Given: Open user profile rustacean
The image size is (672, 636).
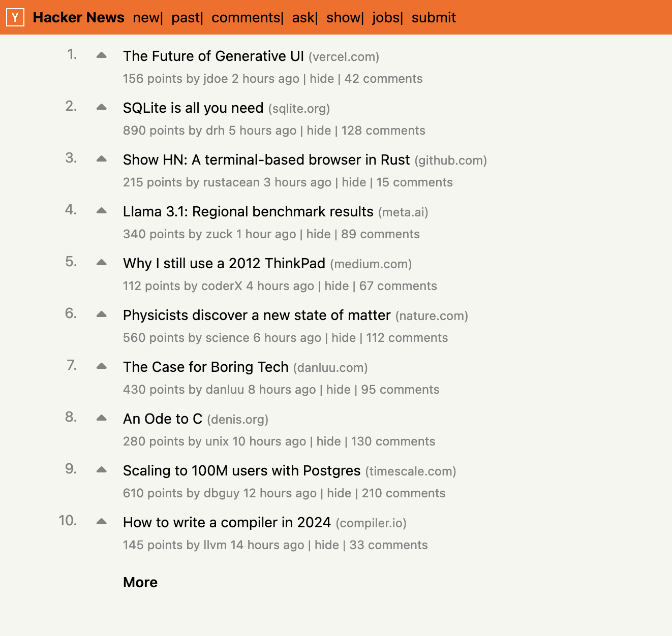Looking at the screenshot, I should click(231, 182).
